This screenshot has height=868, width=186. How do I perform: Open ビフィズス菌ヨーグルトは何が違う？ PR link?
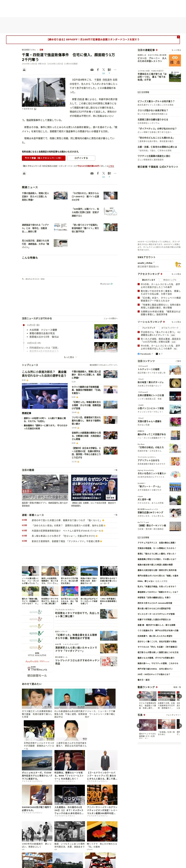click(156, 101)
